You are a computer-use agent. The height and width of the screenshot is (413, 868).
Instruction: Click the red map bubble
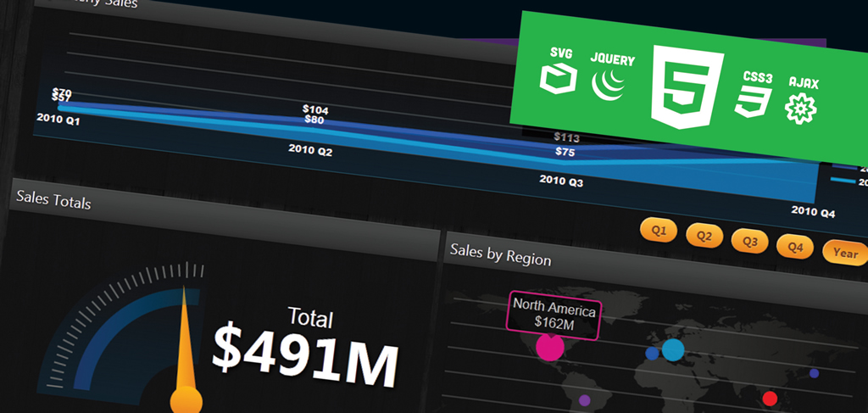(770, 398)
